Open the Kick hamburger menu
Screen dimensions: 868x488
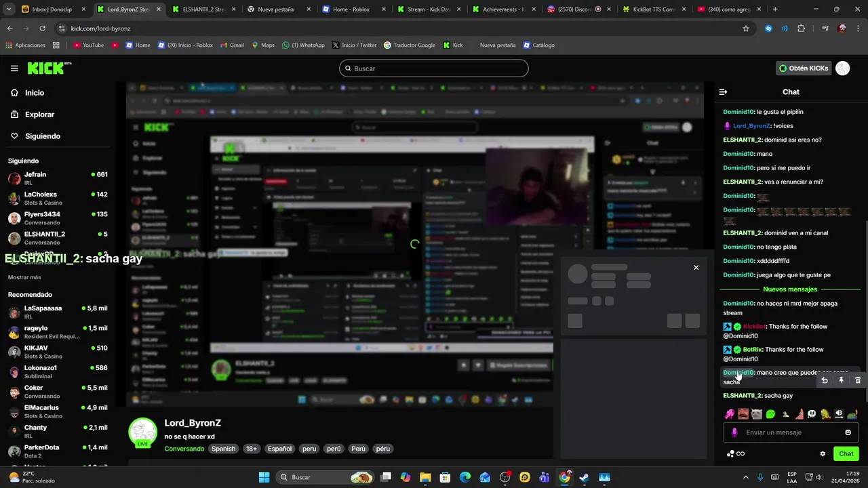click(14, 68)
